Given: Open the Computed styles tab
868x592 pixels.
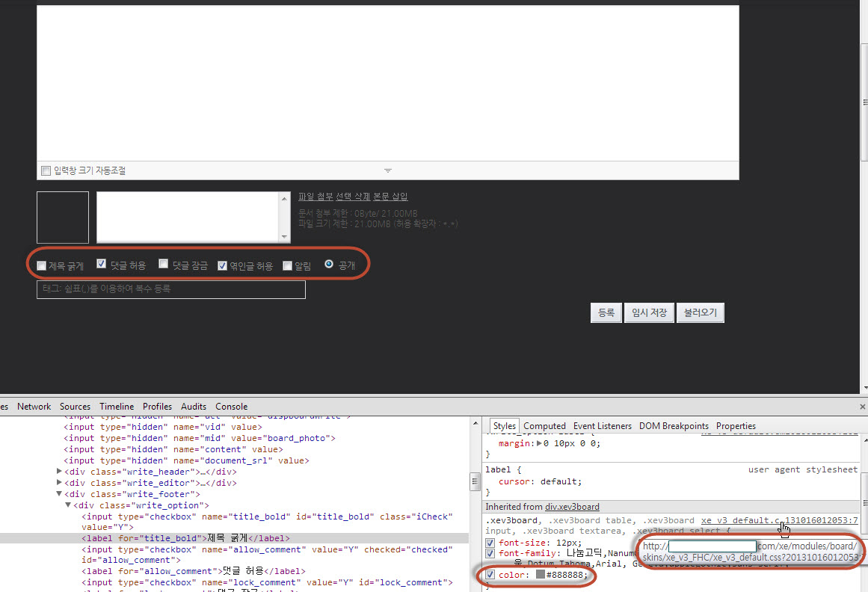Looking at the screenshot, I should [x=544, y=426].
